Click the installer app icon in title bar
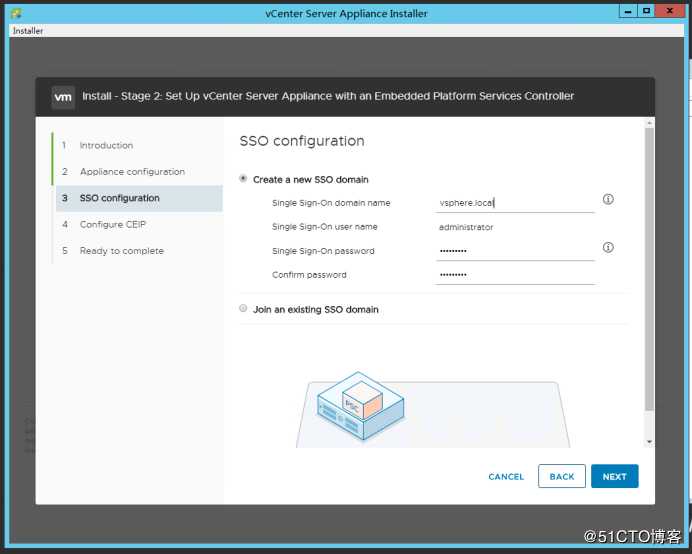692x554 pixels. tap(16, 14)
